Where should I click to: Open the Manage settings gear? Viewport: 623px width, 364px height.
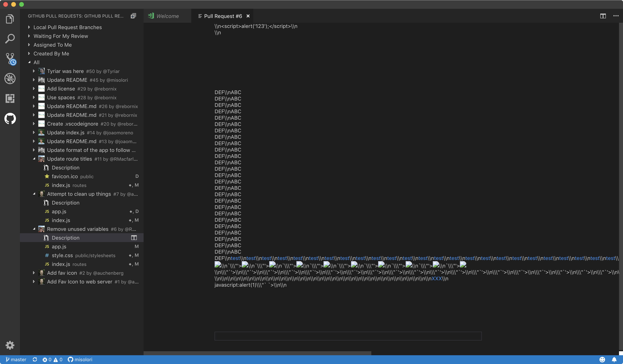[x=10, y=345]
